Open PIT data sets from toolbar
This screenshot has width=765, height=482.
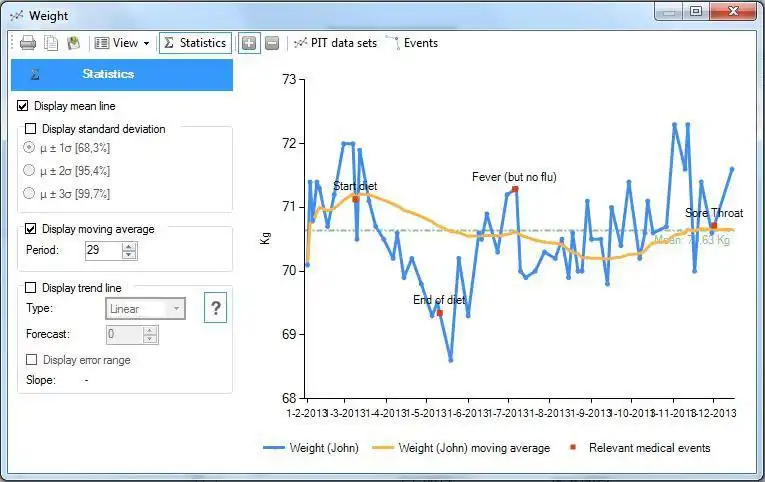coord(336,43)
